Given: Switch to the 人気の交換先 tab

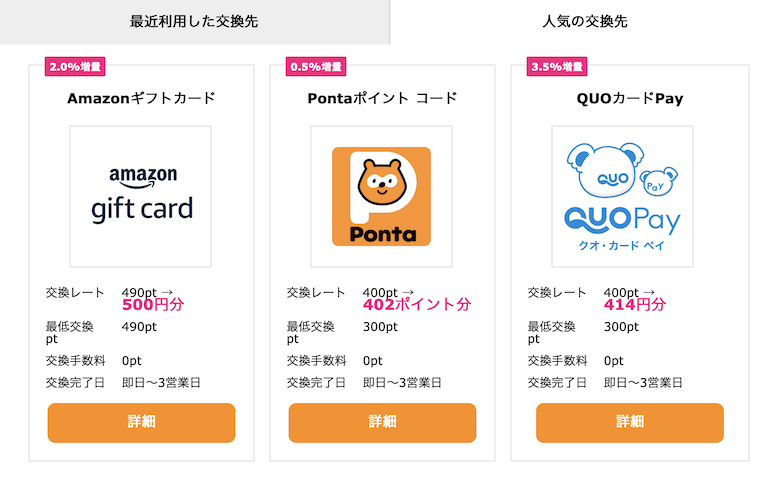Looking at the screenshot, I should point(585,22).
